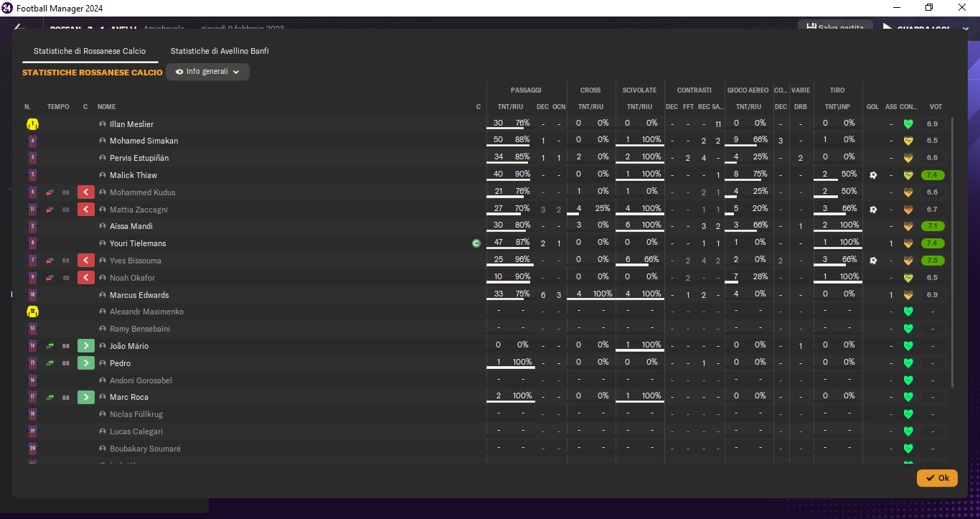Open player Marcus Edwards

pyautogui.click(x=139, y=295)
